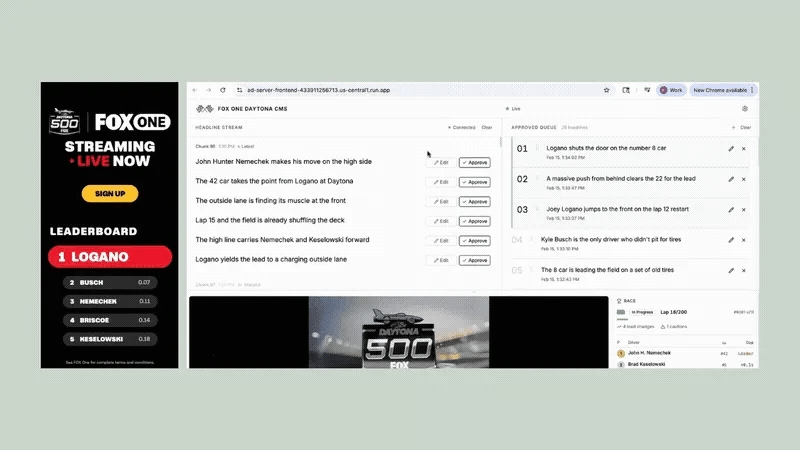
Task: Select leaderboard row 5 KESELOWSKI
Action: (110, 339)
